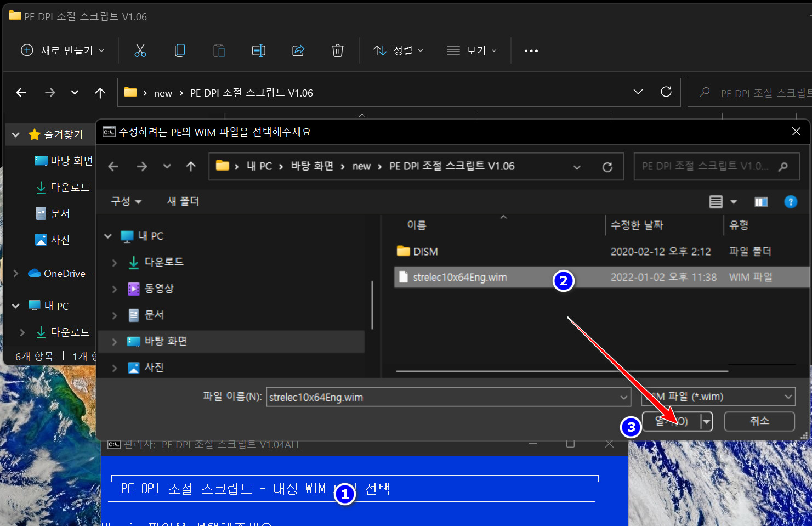Image resolution: width=812 pixels, height=526 pixels.
Task: Click new breadcrumb in dialog path
Action: click(x=361, y=166)
